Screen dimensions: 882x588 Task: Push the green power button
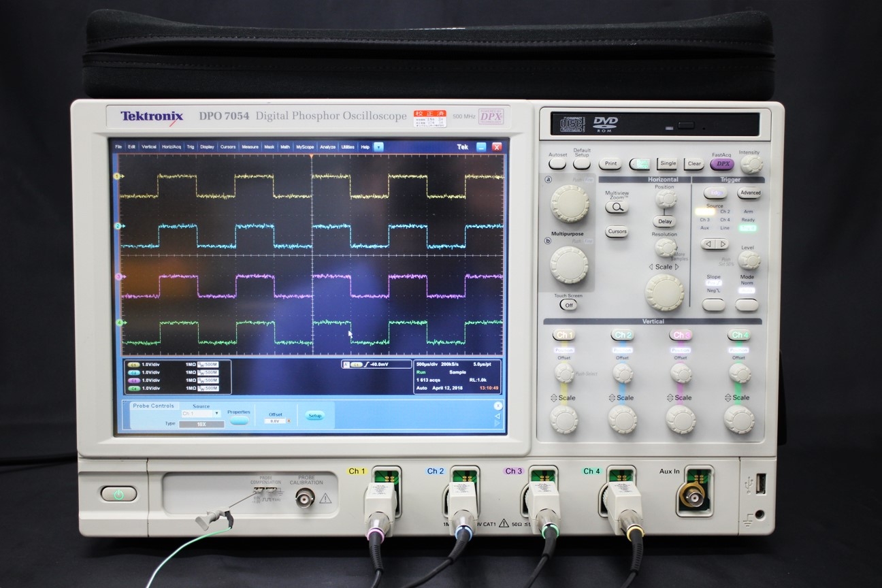(x=119, y=494)
